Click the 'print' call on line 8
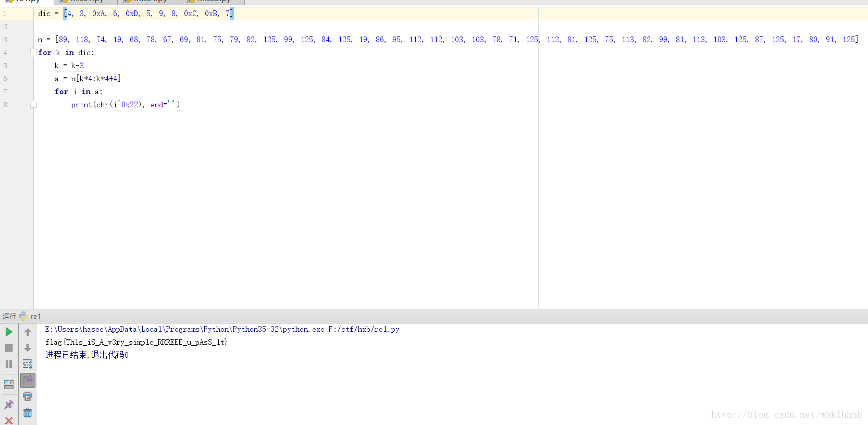The image size is (868, 425). [x=81, y=105]
